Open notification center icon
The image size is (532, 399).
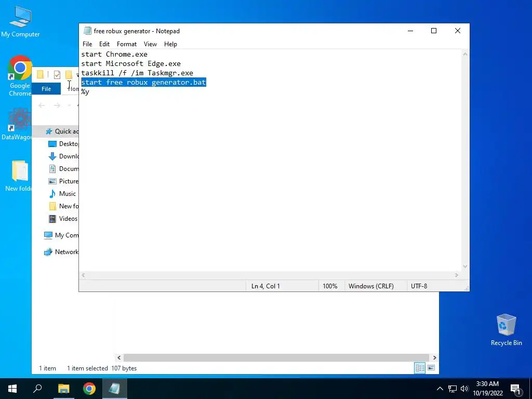515,390
